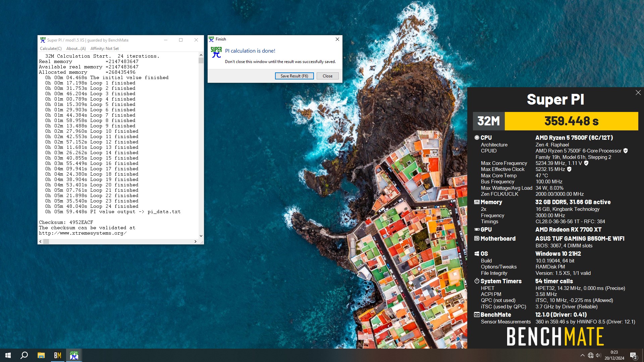This screenshot has width=644, height=362.
Task: Click PI value output pi_data.txt line
Action: point(113,212)
